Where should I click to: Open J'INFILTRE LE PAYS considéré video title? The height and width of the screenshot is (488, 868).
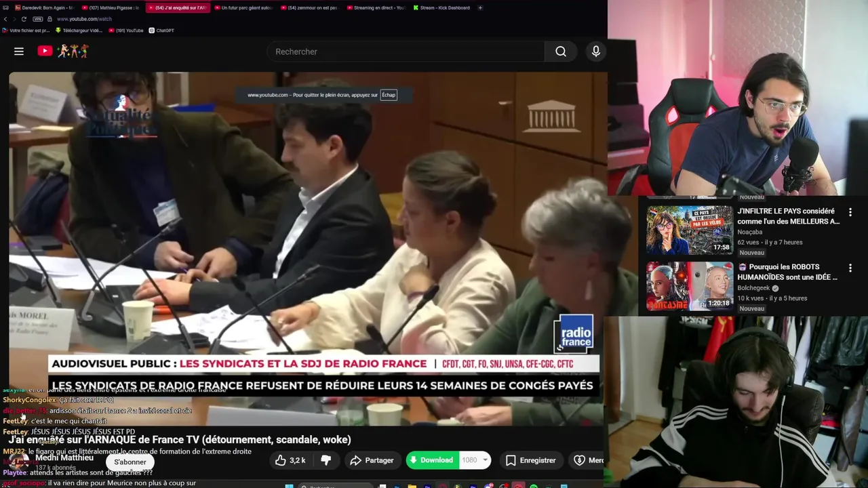(789, 216)
